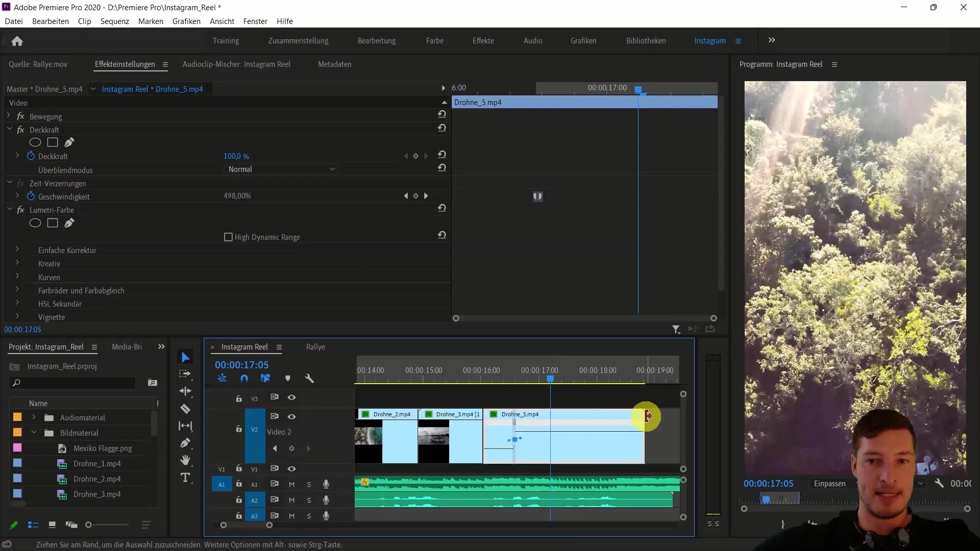Add keyframe for Deckkraft
This screenshot has width=980, height=551.
click(415, 156)
